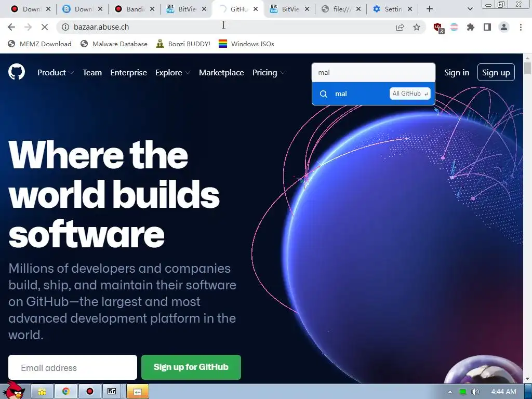The height and width of the screenshot is (399, 532).
Task: Click the 4:44 AM taskbar clock
Action: click(x=504, y=392)
